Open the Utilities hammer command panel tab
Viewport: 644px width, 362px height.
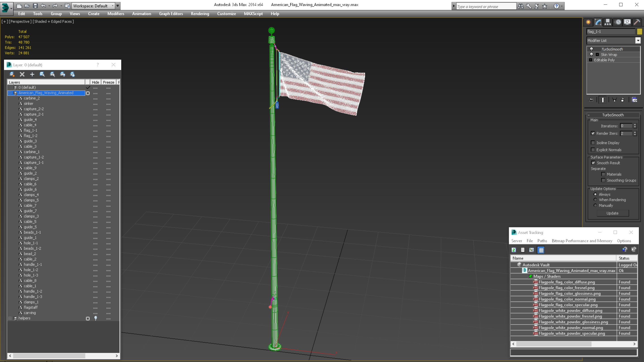click(637, 22)
